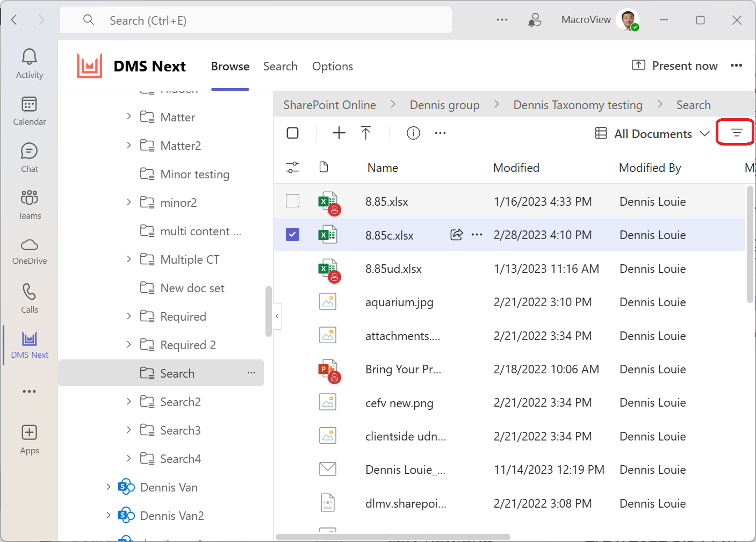756x542 pixels.
Task: Expand the Matter2 folder
Action: point(128,145)
